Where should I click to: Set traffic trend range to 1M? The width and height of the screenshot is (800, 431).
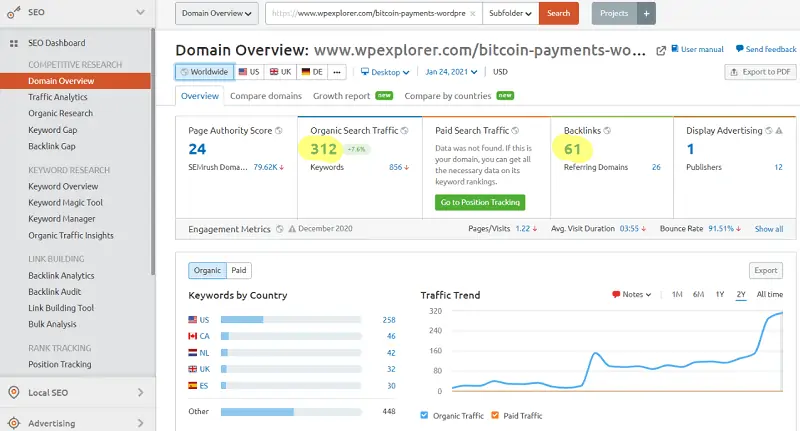pos(677,294)
